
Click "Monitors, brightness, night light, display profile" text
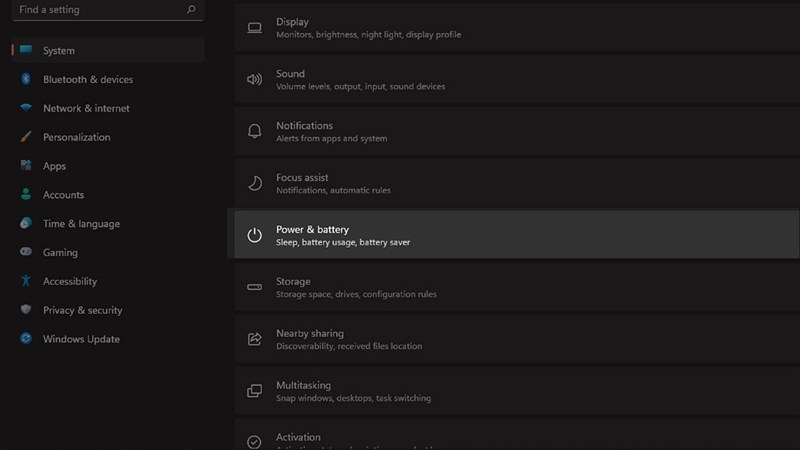(x=368, y=35)
